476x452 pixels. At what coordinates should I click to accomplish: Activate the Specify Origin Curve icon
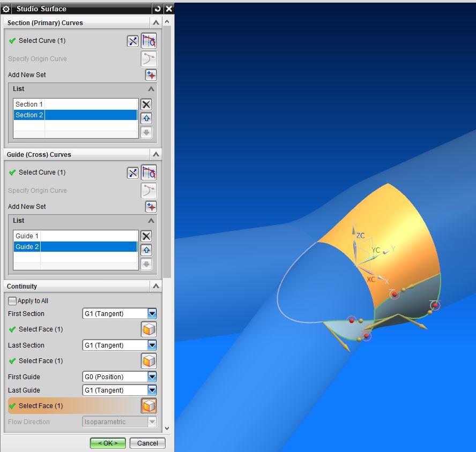[149, 58]
